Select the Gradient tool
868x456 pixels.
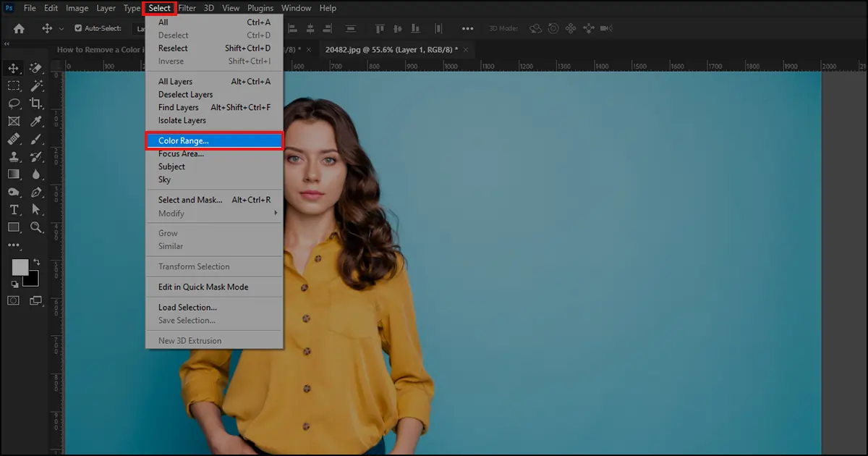point(13,174)
